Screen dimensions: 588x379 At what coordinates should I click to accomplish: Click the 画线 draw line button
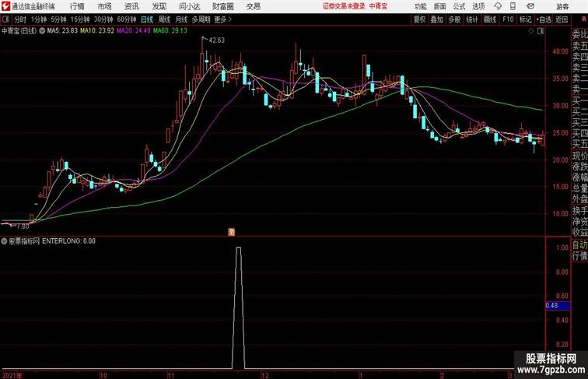[x=490, y=19]
